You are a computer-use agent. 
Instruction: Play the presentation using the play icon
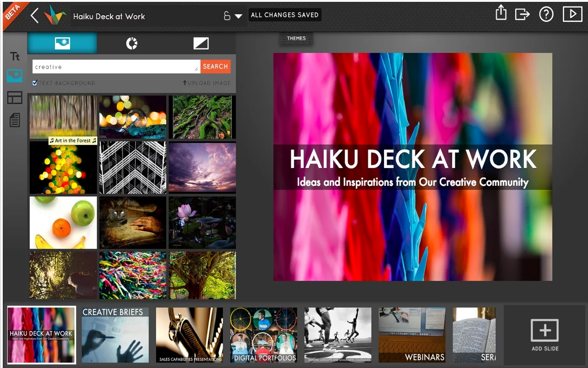pos(571,14)
